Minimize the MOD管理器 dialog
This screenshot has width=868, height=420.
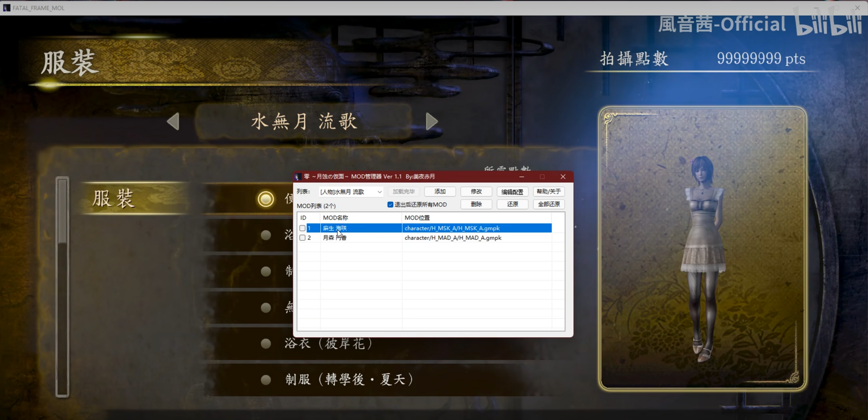522,177
